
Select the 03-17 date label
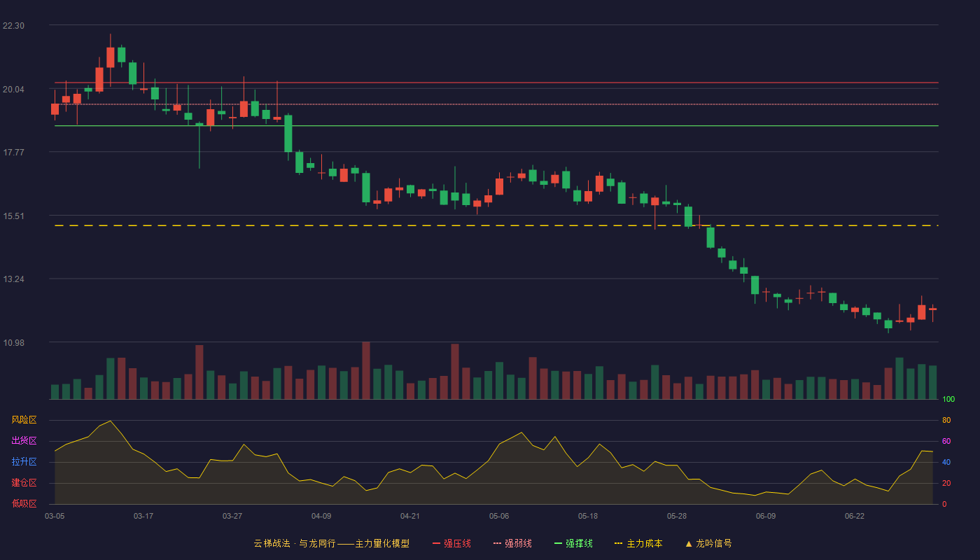tap(143, 516)
